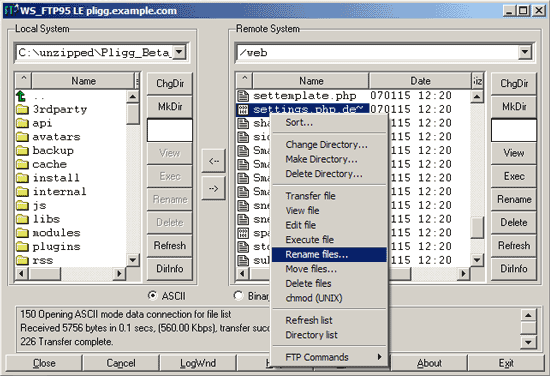Click the modules folder icon
This screenshot has height=376, width=550.
[22, 233]
